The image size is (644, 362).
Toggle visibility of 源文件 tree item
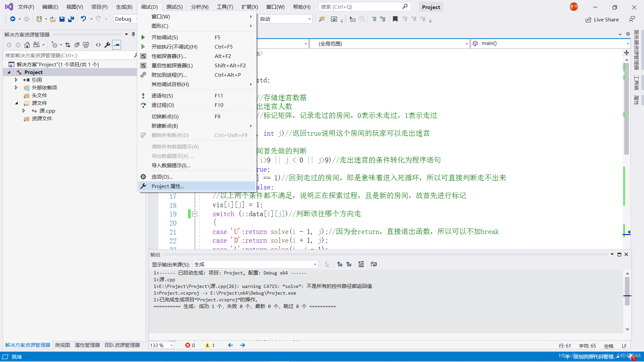pyautogui.click(x=16, y=103)
